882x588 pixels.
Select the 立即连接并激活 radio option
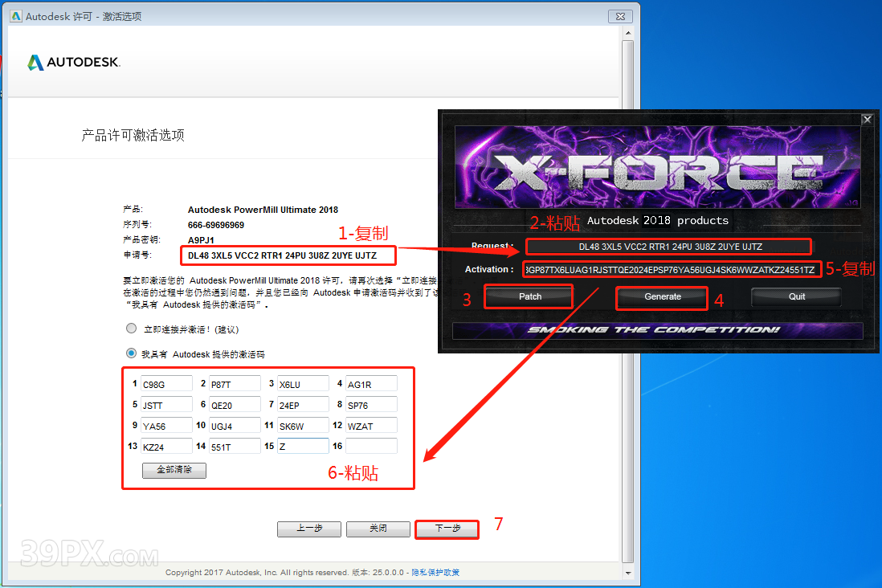[x=131, y=329]
